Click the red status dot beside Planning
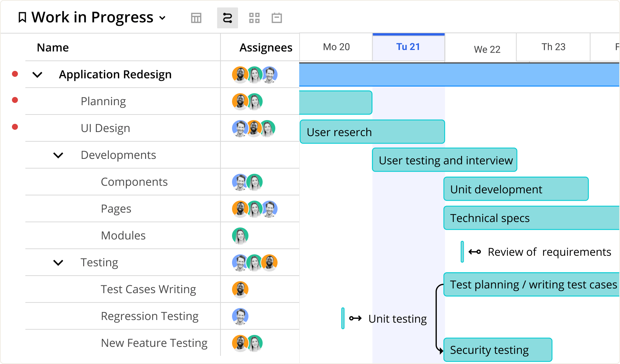 tap(15, 100)
